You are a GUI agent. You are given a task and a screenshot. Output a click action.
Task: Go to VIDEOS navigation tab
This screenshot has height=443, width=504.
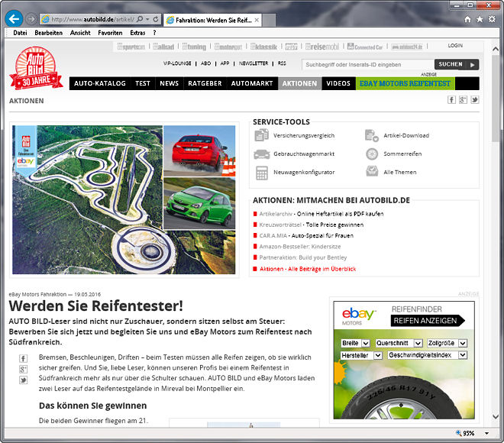(338, 83)
